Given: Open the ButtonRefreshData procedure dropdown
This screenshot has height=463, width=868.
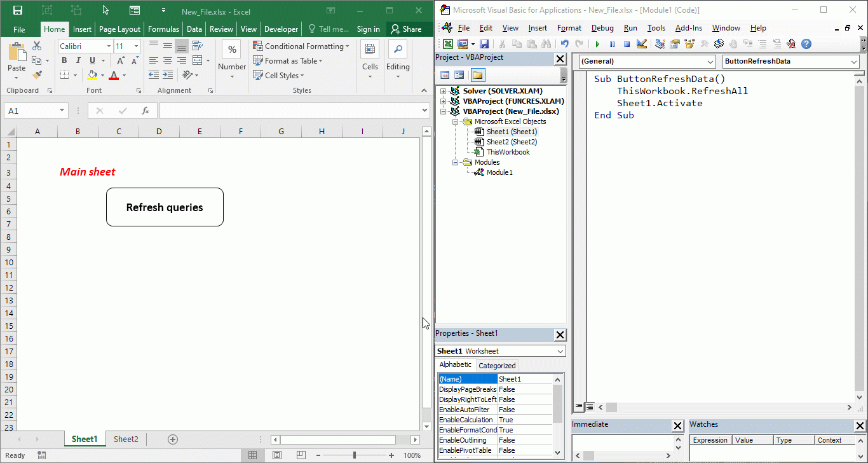Looking at the screenshot, I should pyautogui.click(x=854, y=62).
